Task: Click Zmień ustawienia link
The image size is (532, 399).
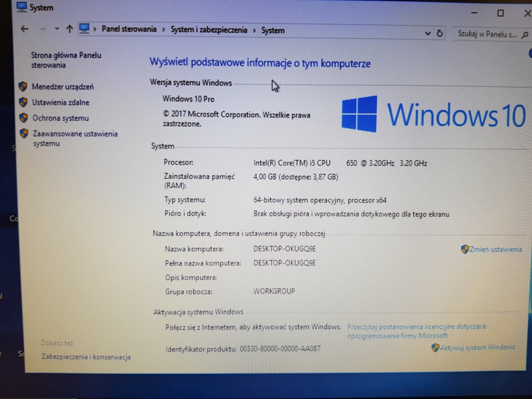Action: [496, 249]
